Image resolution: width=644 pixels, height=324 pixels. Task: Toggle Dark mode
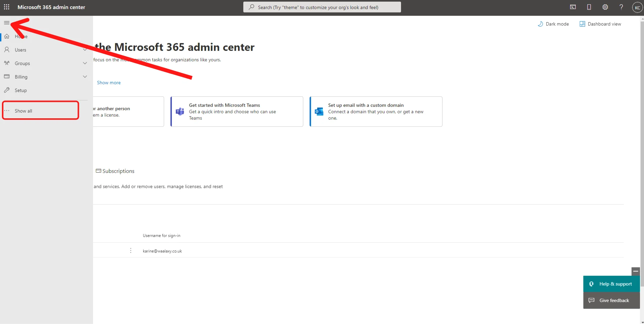pos(553,24)
